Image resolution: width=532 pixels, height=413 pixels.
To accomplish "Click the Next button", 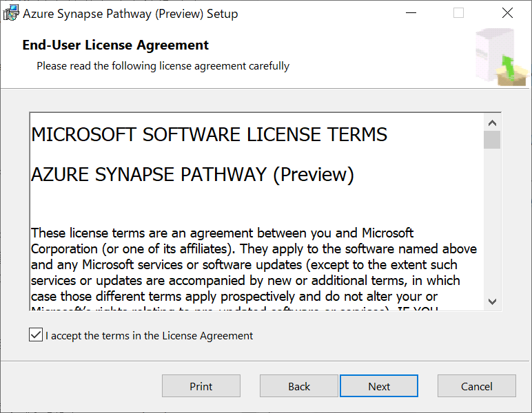I will [x=379, y=386].
